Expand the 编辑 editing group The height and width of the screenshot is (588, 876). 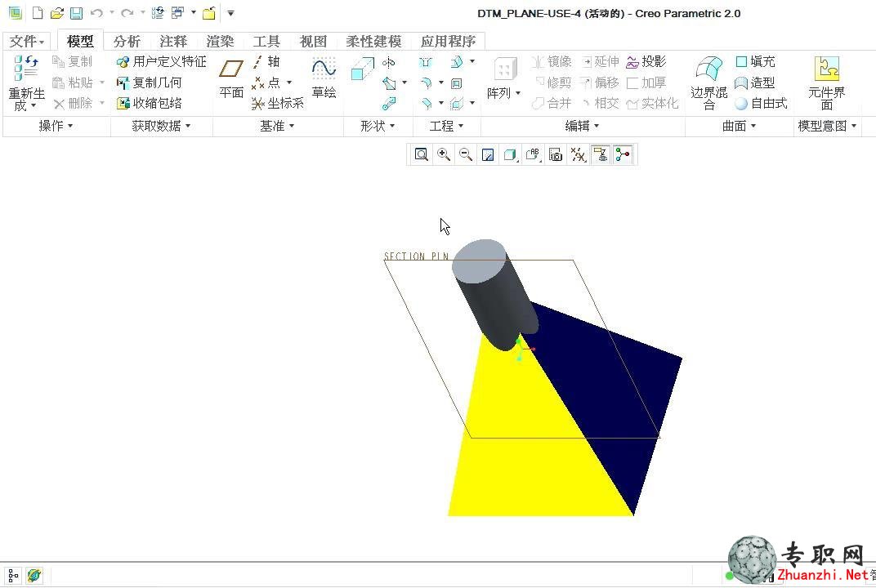pyautogui.click(x=582, y=127)
